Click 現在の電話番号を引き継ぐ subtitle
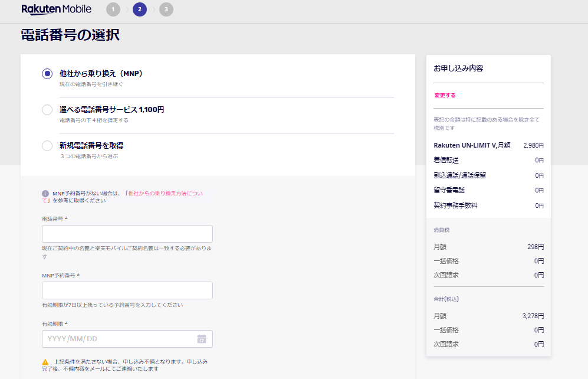The height and width of the screenshot is (379, 588). (91, 84)
